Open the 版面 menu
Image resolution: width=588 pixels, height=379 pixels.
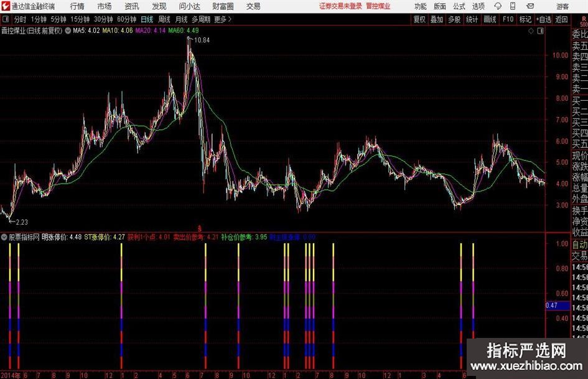[440, 6]
